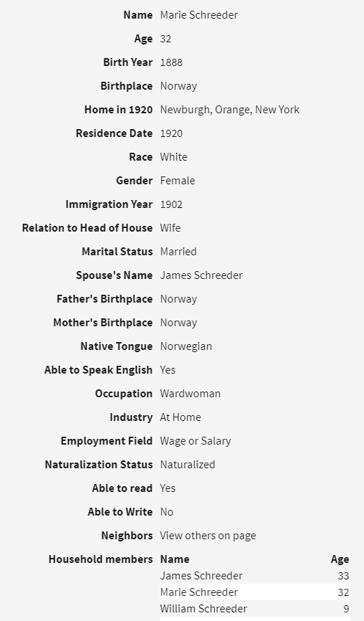The width and height of the screenshot is (364, 621).
Task: Click the name value Marie Schreeder
Action: point(198,15)
